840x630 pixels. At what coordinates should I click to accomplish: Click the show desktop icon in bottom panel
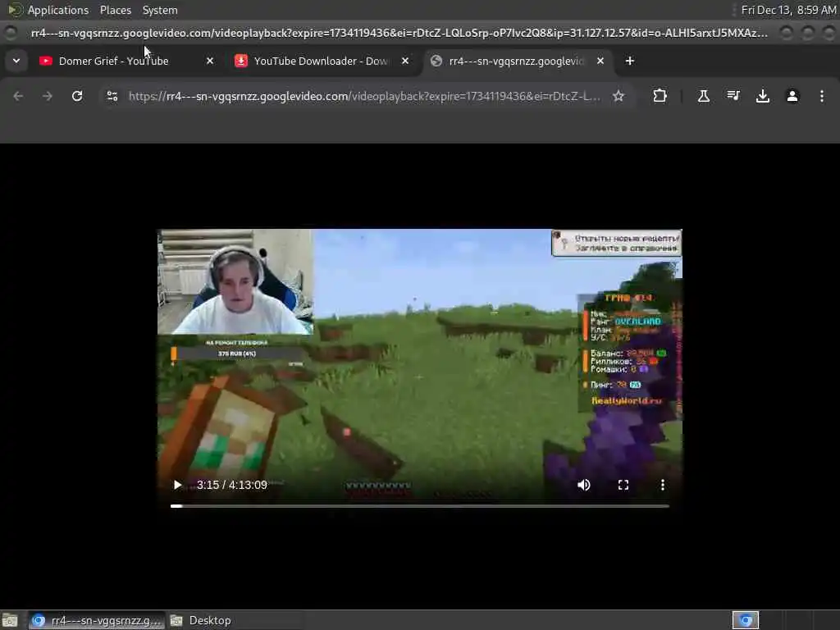point(10,620)
